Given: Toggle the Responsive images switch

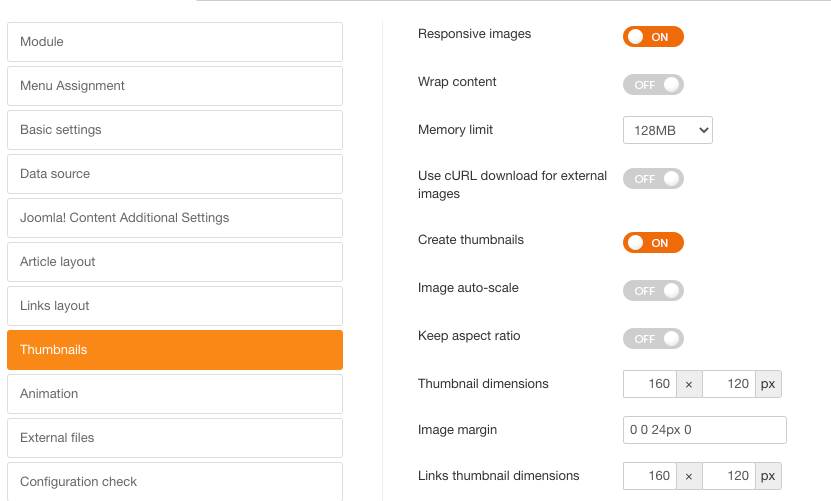Looking at the screenshot, I should (653, 37).
